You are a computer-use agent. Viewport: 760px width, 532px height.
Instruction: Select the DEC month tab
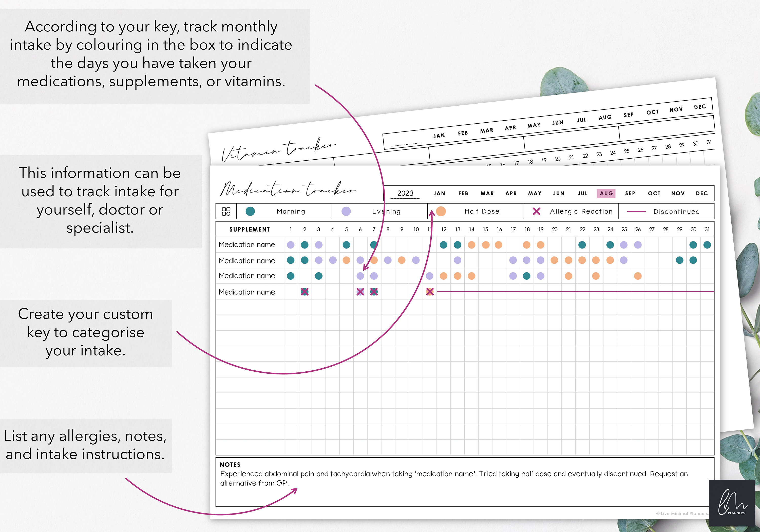[702, 193]
